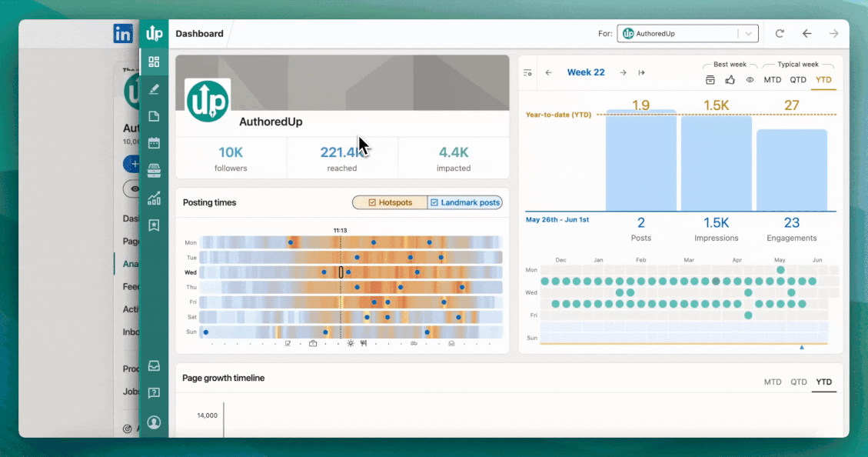Open the post editor pen icon

click(154, 88)
